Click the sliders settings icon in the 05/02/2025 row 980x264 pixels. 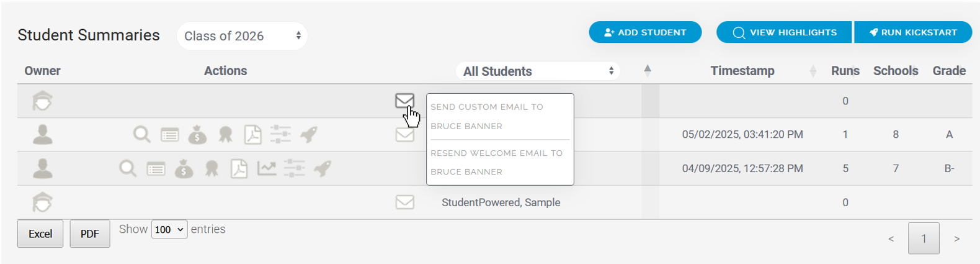[280, 134]
